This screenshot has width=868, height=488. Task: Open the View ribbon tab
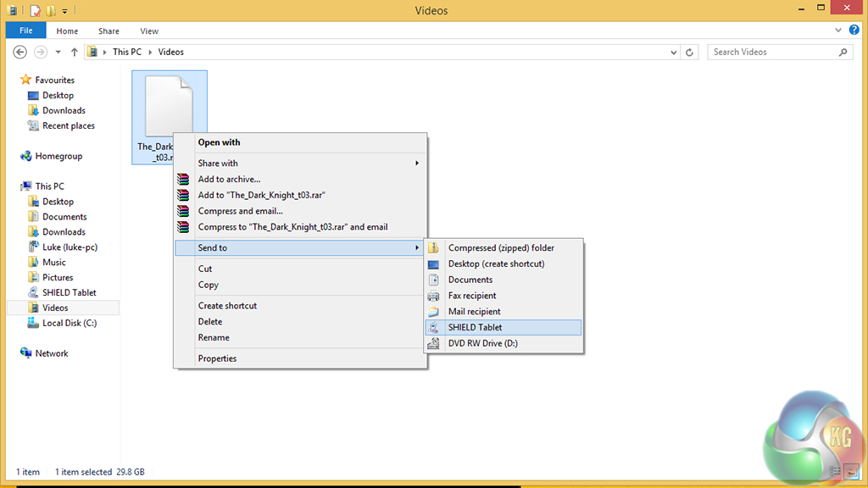tap(149, 31)
